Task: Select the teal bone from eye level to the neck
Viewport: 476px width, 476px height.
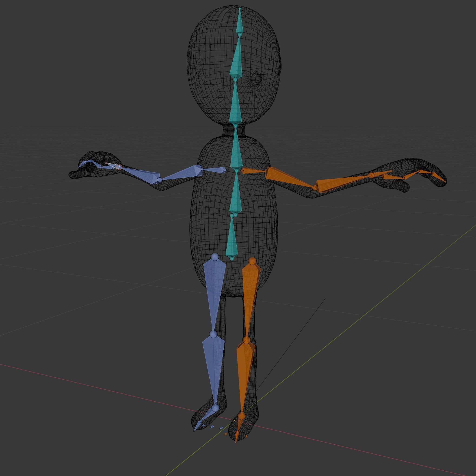Action: 235,103
